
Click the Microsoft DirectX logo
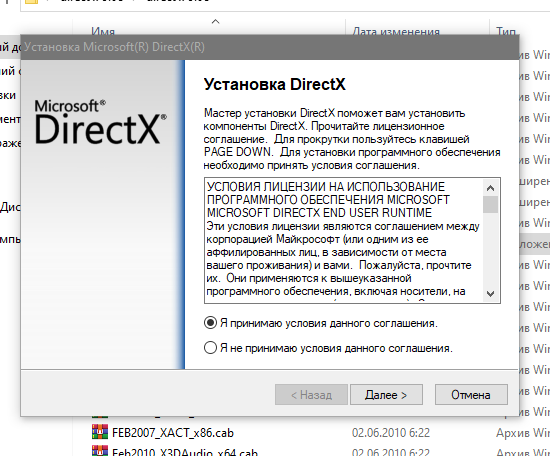coord(100,122)
